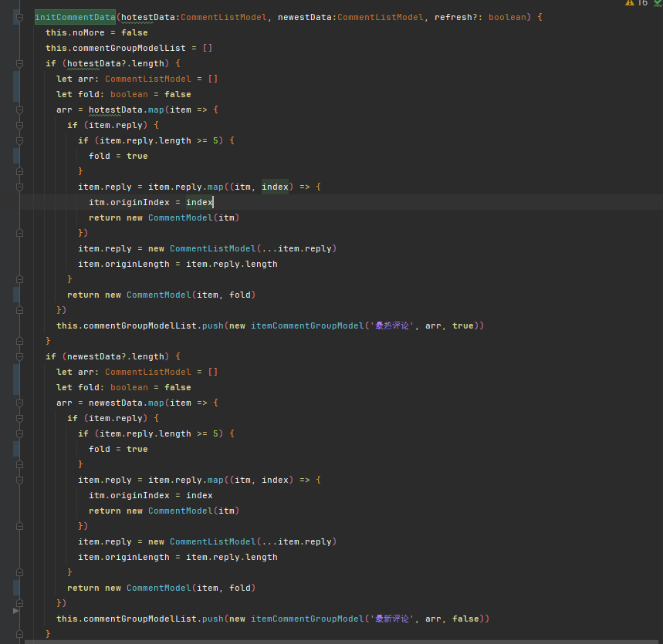
Task: Click 'true' argument in the 最热评论 push call
Action: [462, 325]
